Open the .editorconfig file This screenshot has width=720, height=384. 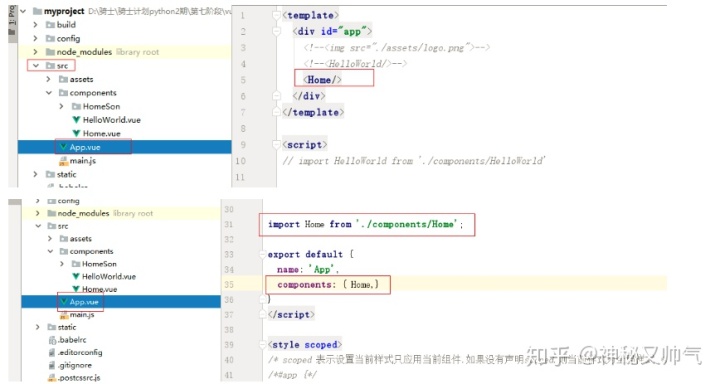[x=80, y=352]
